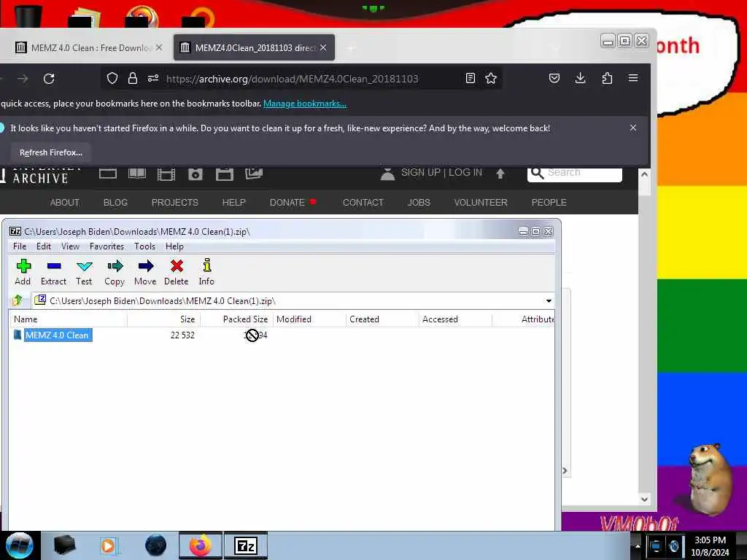Viewport: 747px width, 560px height.
Task: Click the Internet Archive search field
Action: click(575, 174)
